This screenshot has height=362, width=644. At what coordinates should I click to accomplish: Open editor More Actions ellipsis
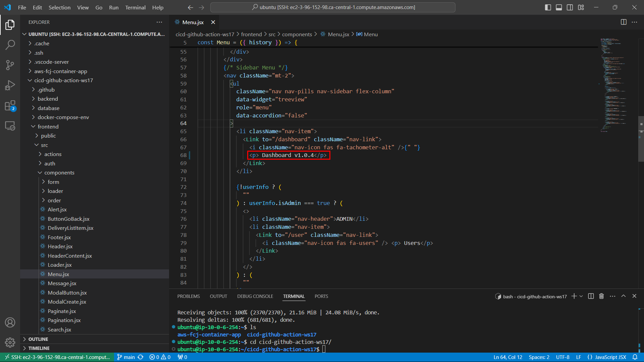(x=634, y=22)
